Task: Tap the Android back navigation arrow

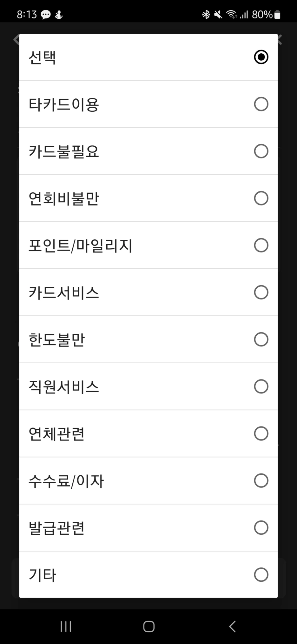Action: pyautogui.click(x=232, y=627)
